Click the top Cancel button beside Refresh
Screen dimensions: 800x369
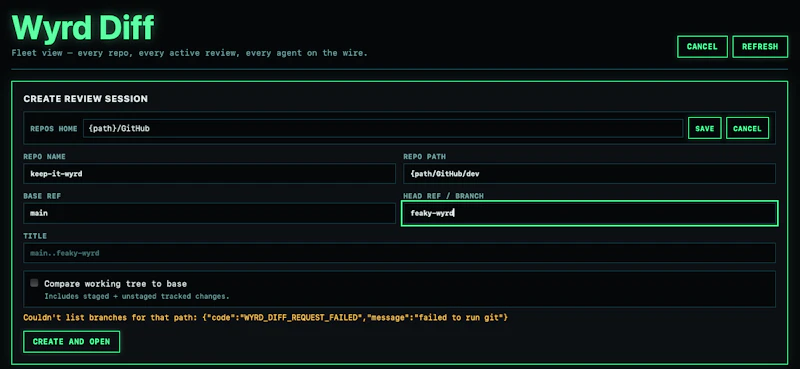click(702, 46)
